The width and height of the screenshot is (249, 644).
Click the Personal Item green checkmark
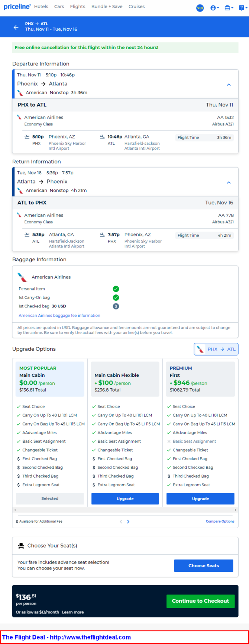click(x=116, y=289)
